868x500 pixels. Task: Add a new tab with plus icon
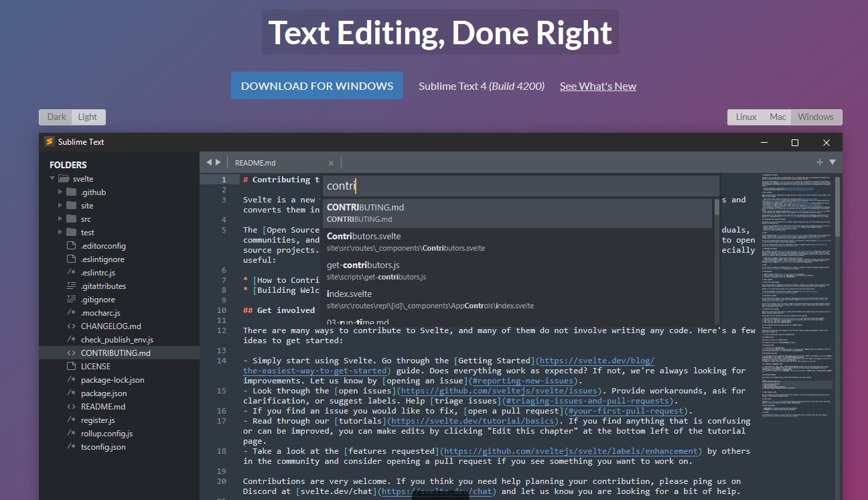click(820, 162)
